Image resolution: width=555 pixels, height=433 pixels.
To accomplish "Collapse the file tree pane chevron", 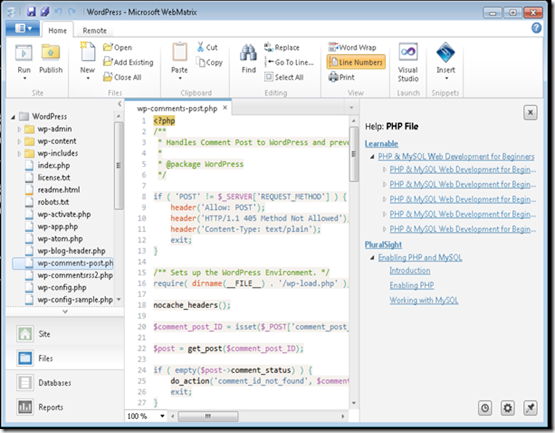I will 119,104.
